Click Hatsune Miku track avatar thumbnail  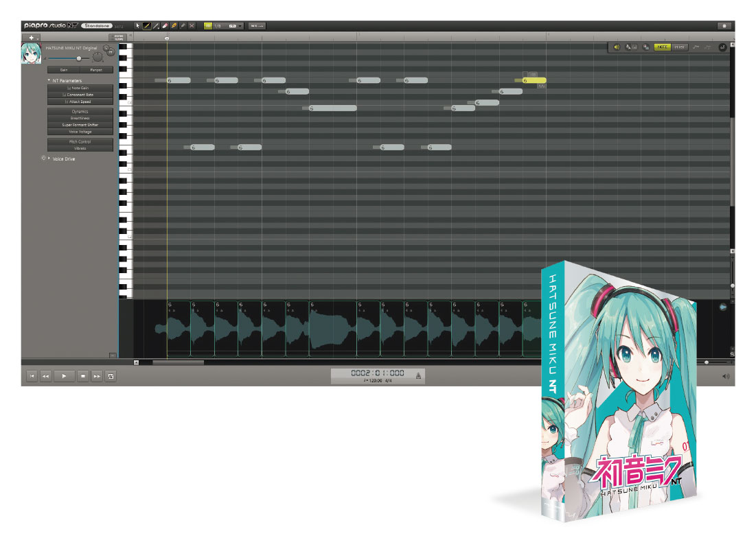32,54
